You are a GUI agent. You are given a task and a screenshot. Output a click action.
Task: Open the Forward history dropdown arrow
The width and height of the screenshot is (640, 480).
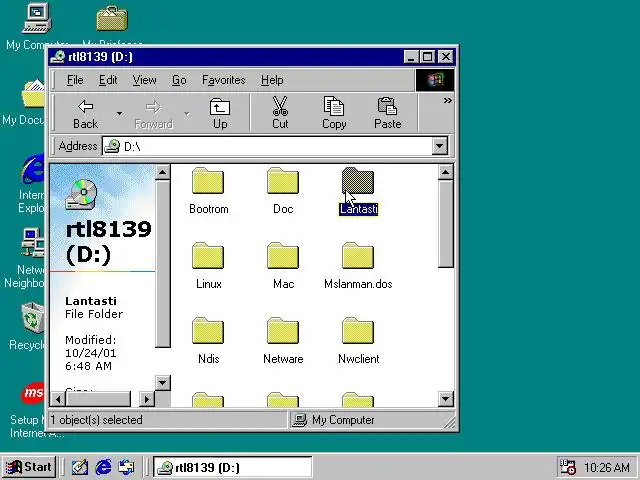point(187,113)
